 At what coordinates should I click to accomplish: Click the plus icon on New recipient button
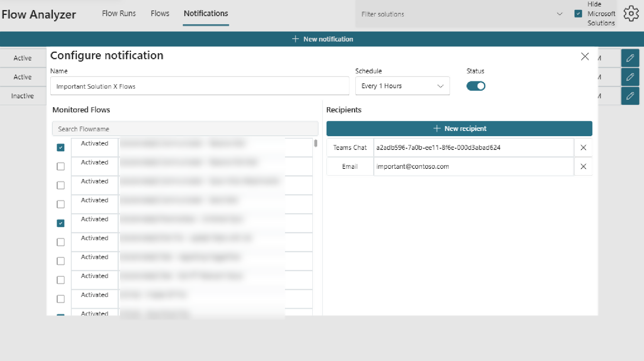click(x=437, y=129)
